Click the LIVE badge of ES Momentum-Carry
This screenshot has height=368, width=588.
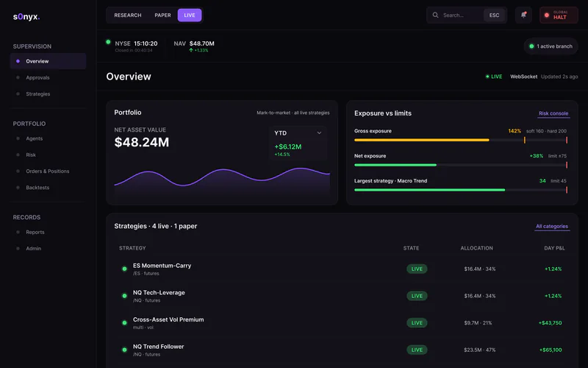click(x=417, y=269)
